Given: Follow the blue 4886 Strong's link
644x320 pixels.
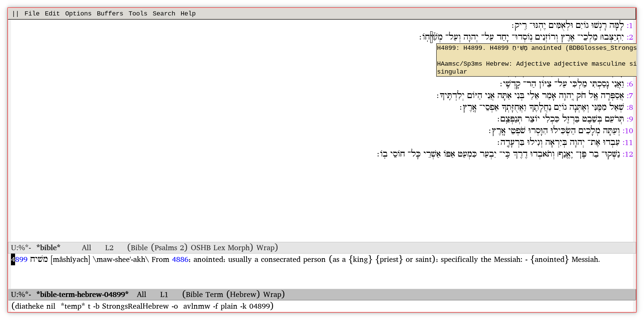Looking at the screenshot, I should click(x=180, y=260).
